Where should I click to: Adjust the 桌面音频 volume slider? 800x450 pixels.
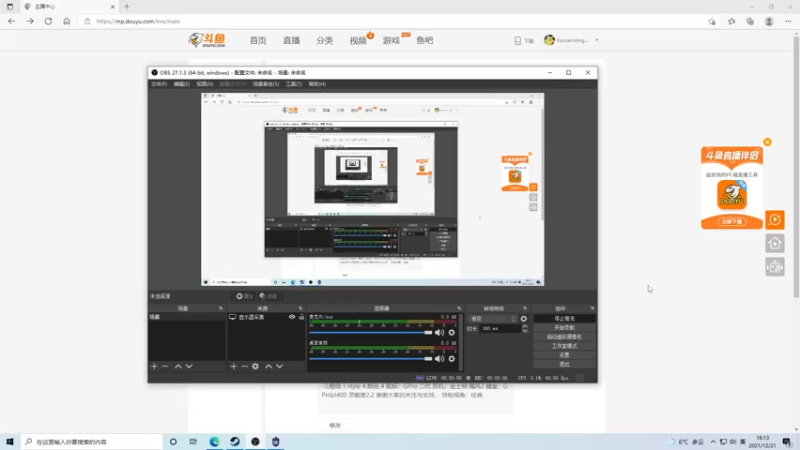point(370,359)
